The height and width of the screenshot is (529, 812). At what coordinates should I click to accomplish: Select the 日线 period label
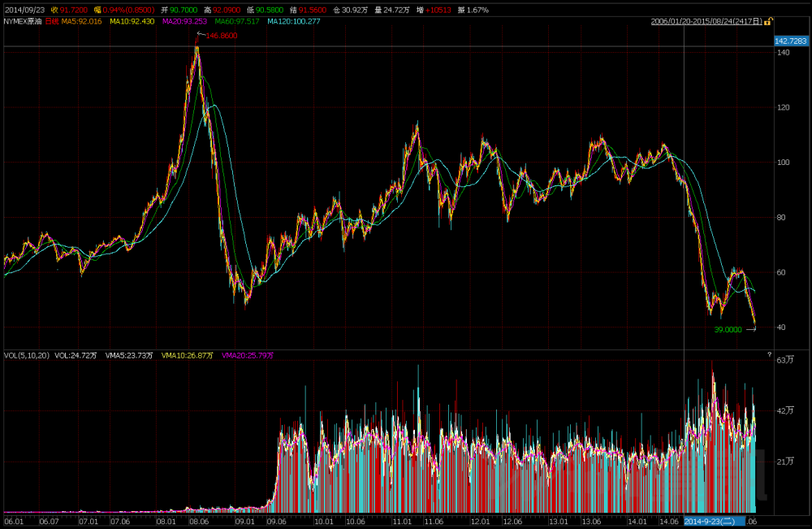pyautogui.click(x=52, y=21)
